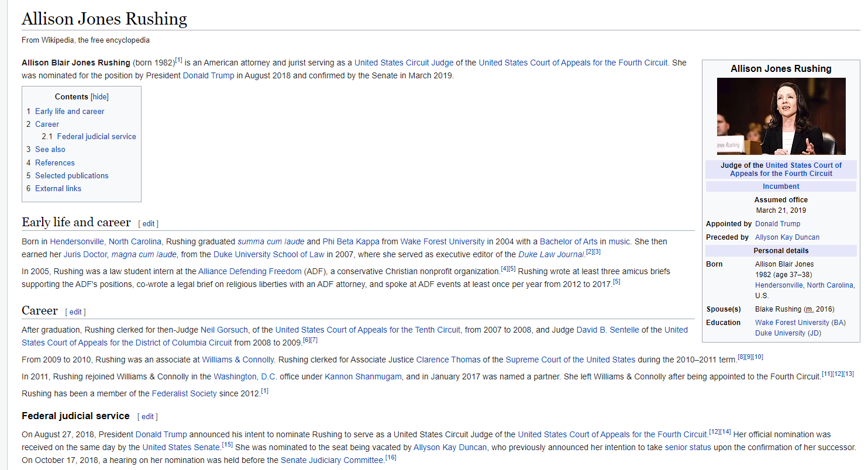
Task: Open Alliance Defending Freedom link
Action: 250,271
